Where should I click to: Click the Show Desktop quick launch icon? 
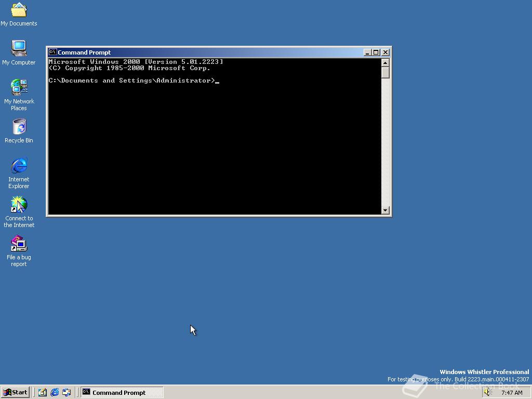[x=43, y=392]
